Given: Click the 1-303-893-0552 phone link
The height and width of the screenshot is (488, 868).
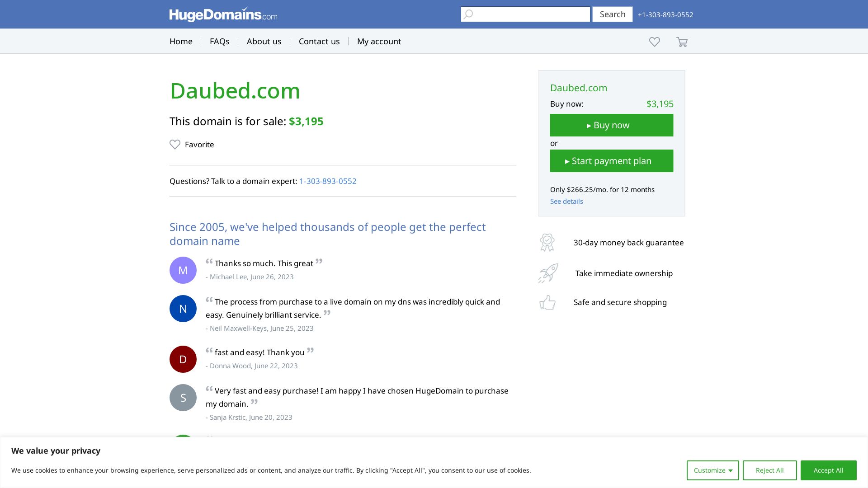Looking at the screenshot, I should [x=327, y=181].
